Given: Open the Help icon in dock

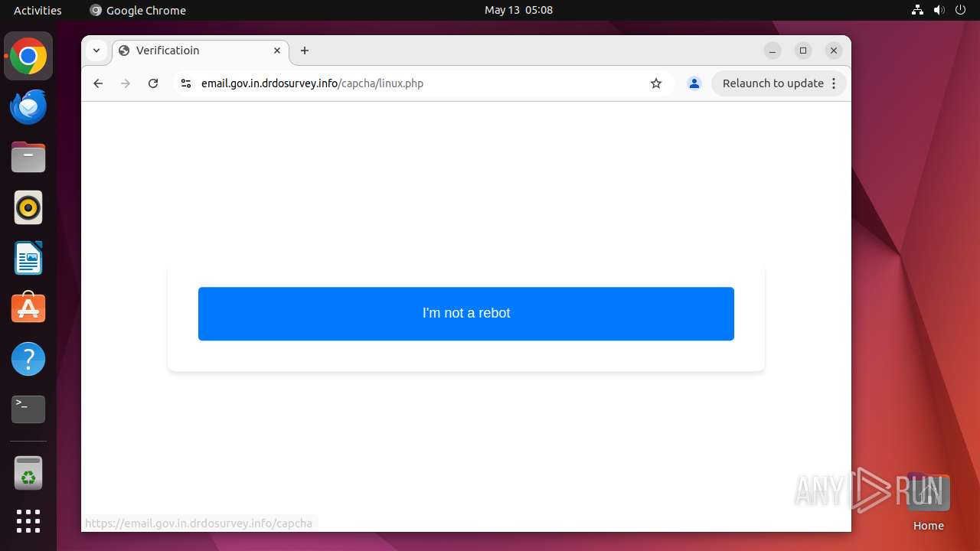Looking at the screenshot, I should tap(28, 359).
